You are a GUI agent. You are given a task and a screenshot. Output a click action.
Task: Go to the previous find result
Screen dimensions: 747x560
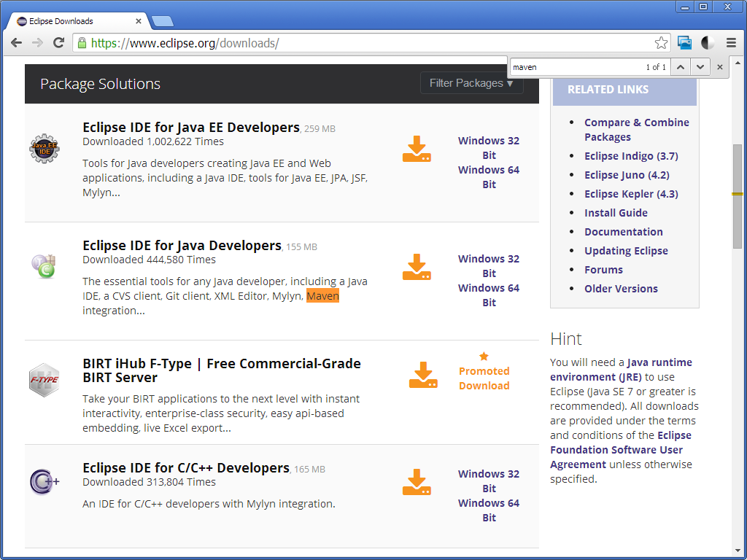click(680, 67)
